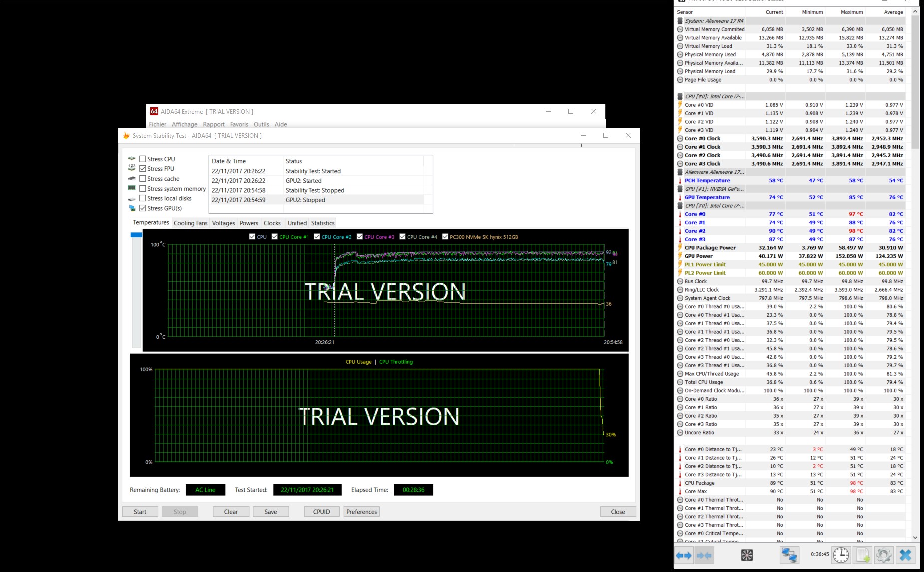Reset HWiNFO elapsed time clock icon
The height and width of the screenshot is (572, 924).
coord(841,555)
